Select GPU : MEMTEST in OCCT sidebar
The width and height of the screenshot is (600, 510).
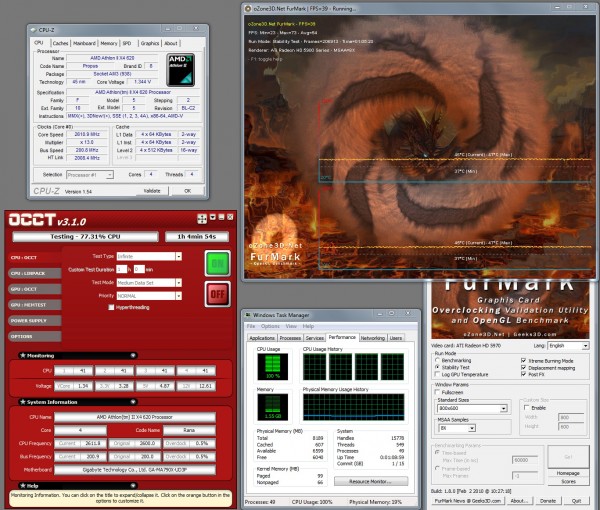coord(34,305)
